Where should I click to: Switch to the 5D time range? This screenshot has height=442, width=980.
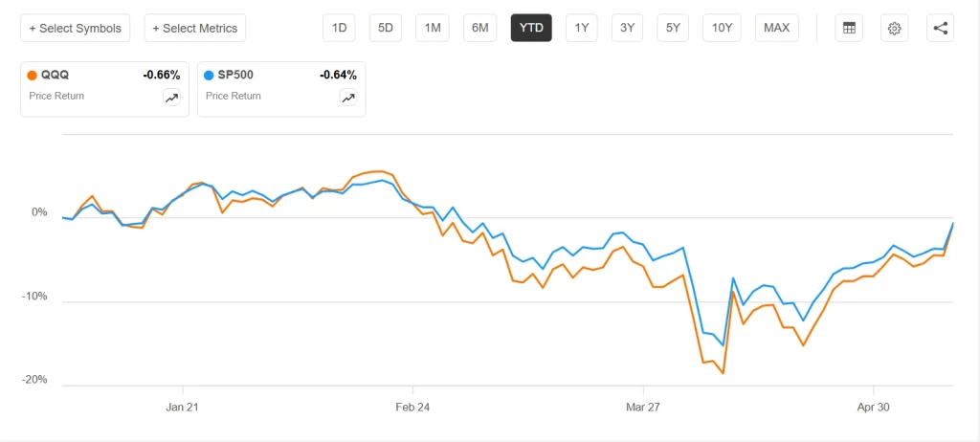pyautogui.click(x=386, y=28)
